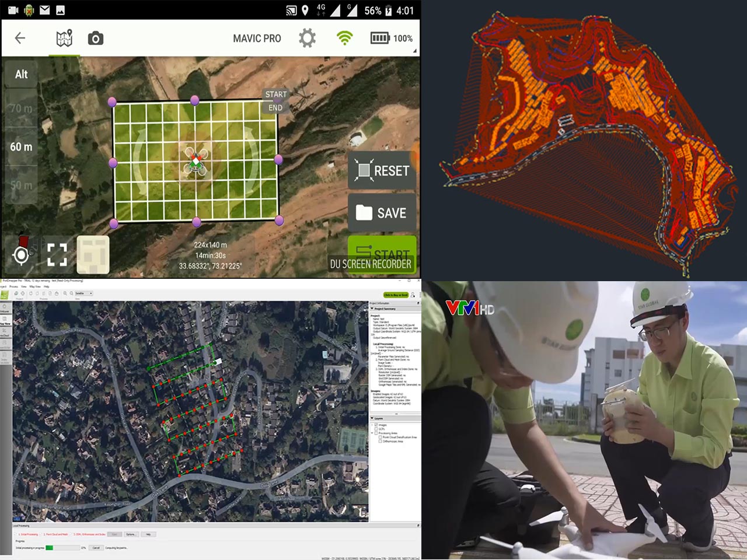This screenshot has width=747, height=560.
Task: Tap the back arrow in the drone app
Action: point(20,38)
